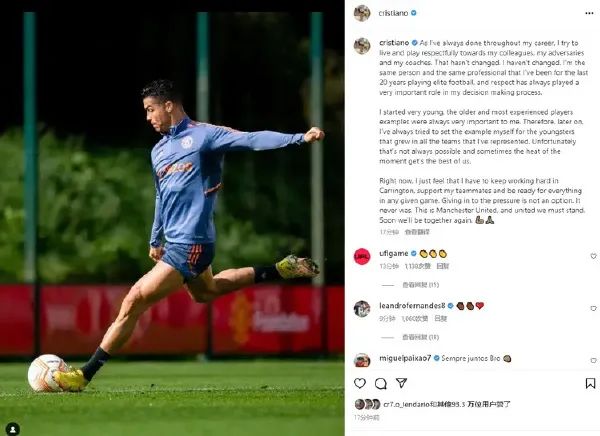This screenshot has width=600, height=436.
Task: Like the miguelpaixao7 comment
Action: [593, 360]
